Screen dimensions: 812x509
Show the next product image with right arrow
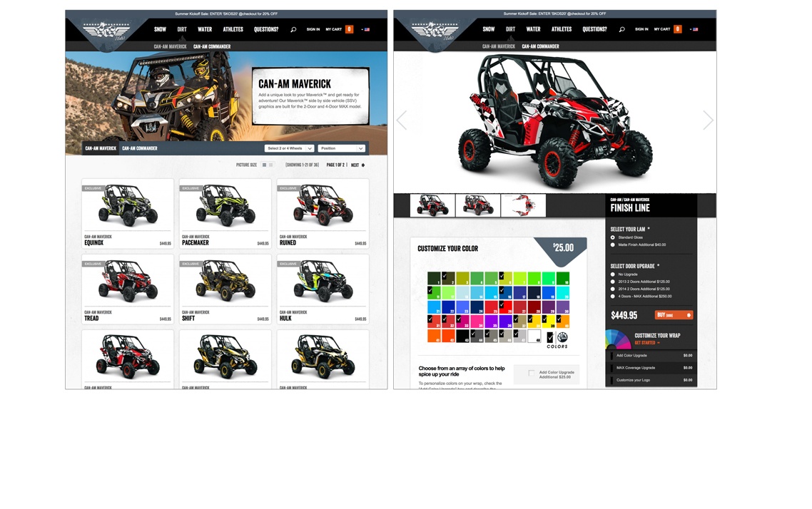tap(708, 120)
